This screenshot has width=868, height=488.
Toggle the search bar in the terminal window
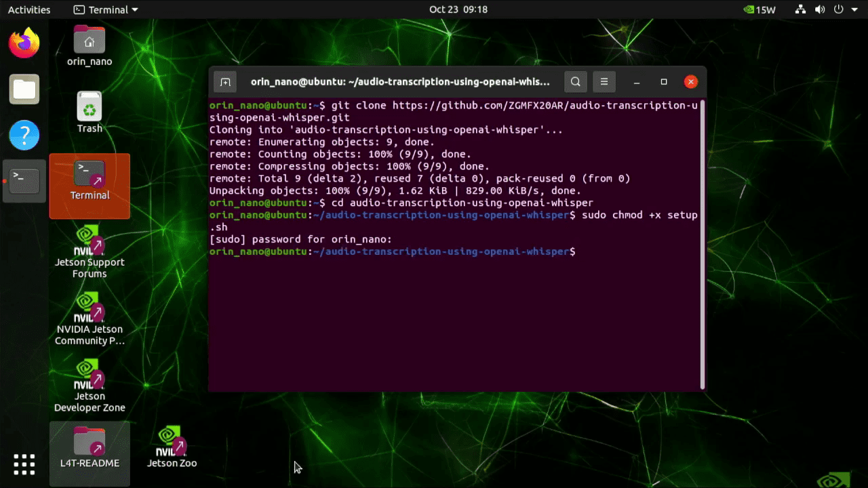pos(575,81)
